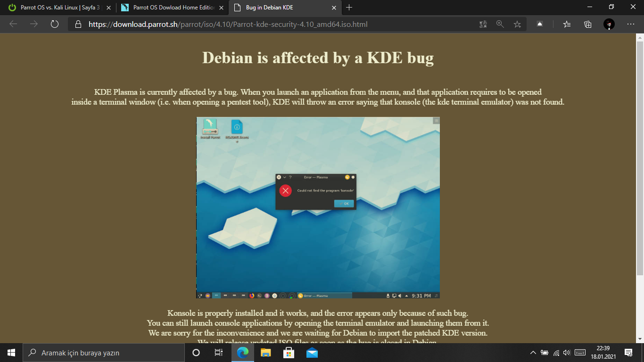Go back to the previous page

13,24
